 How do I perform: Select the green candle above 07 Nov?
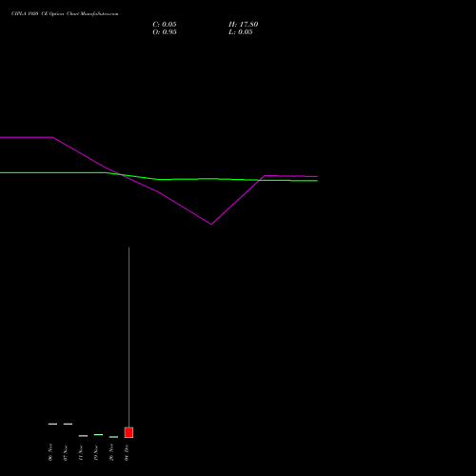point(68,424)
